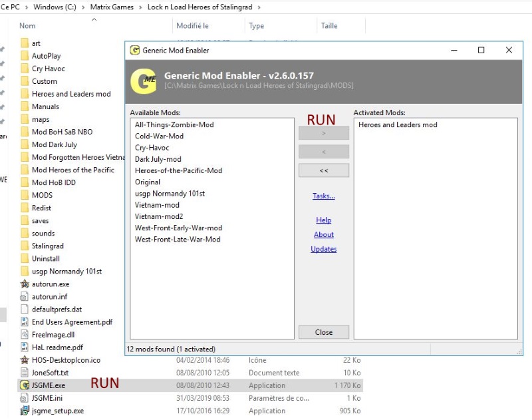Click the enable mod '>' arrow button

(x=324, y=133)
